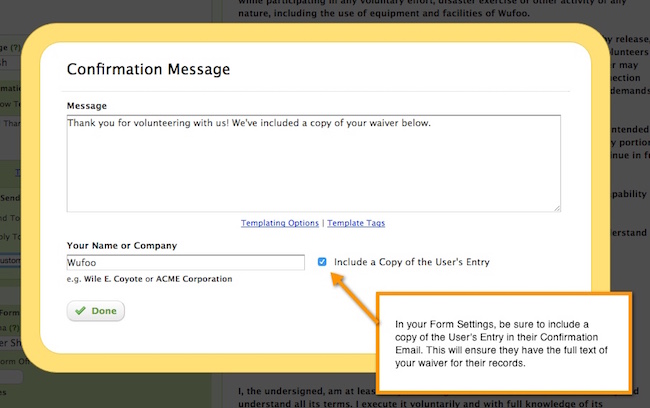Open the Templating Options link
Screen dimensions: 650x408
(280, 223)
